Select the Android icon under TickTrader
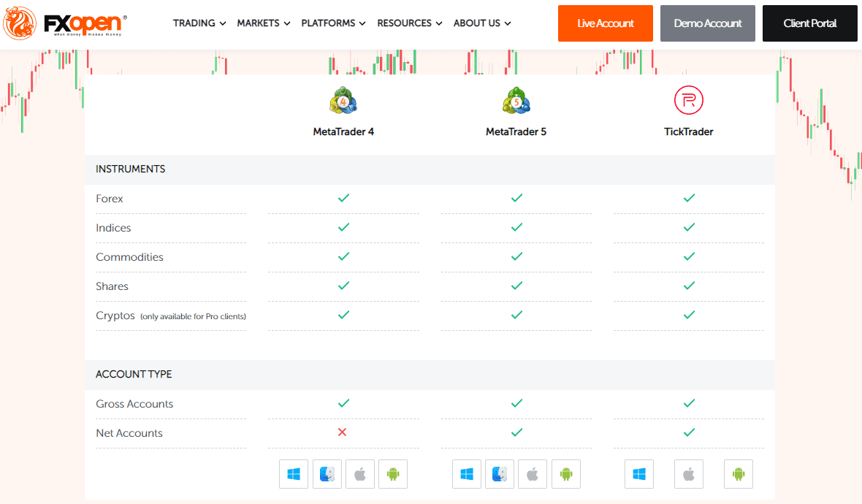862x504 pixels. click(738, 474)
